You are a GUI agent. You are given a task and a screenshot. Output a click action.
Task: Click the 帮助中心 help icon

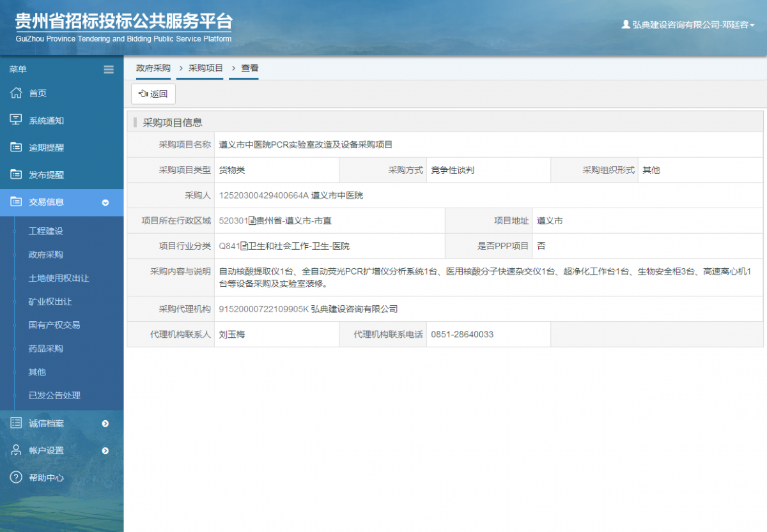pos(15,477)
